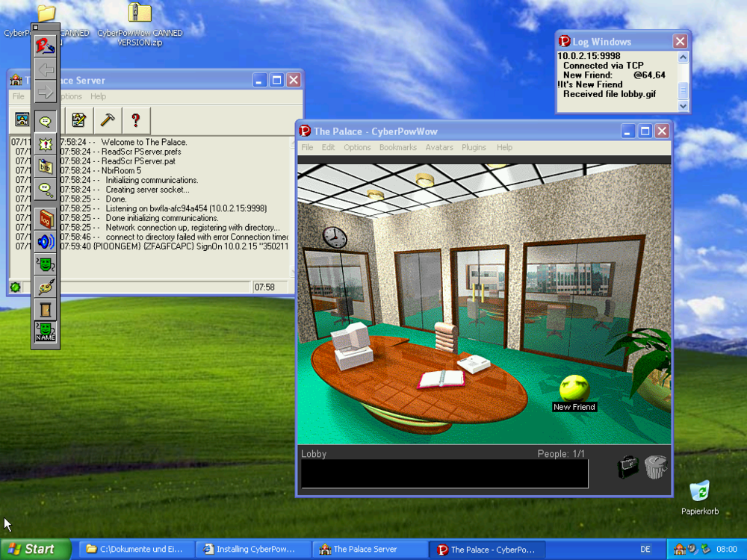Viewport: 747px width, 560px height.
Task: Switch to C:\Dokumente taskbar button
Action: pos(135,549)
